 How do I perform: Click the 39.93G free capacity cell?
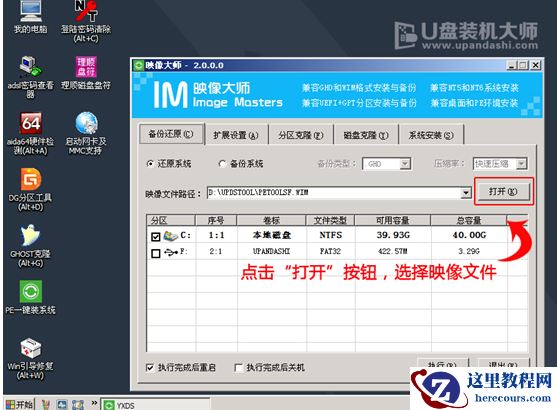[x=393, y=235]
